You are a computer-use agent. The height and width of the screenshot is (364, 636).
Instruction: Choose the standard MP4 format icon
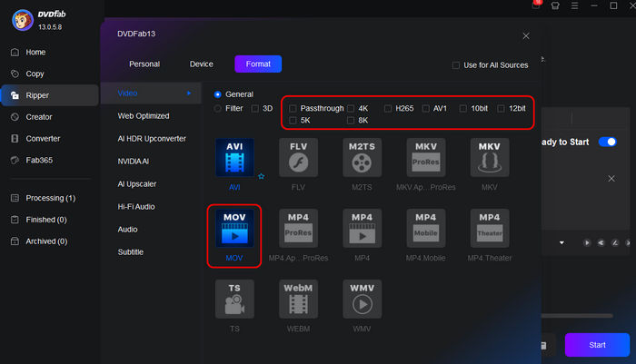pyautogui.click(x=362, y=228)
